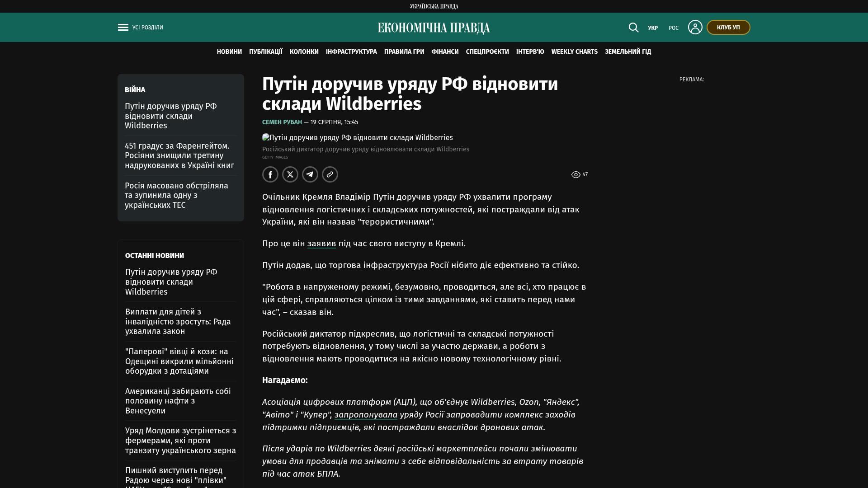Open author Семен Рубан's page

tap(282, 122)
